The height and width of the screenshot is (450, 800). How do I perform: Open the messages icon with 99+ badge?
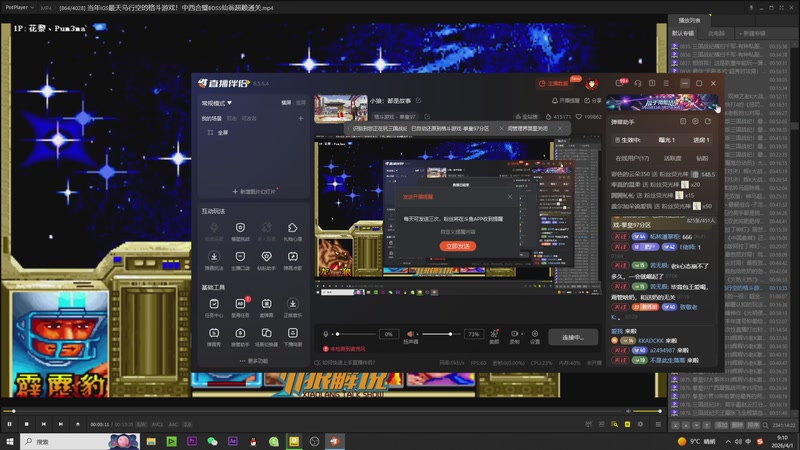coord(620,83)
